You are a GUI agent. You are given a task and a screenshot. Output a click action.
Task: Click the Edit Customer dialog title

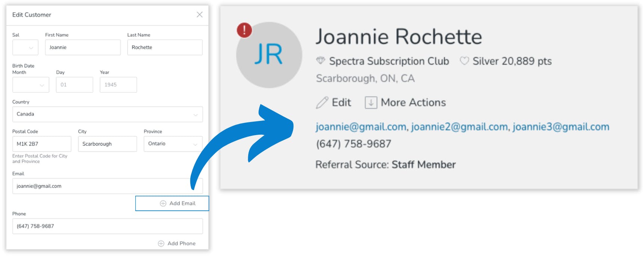tap(32, 15)
